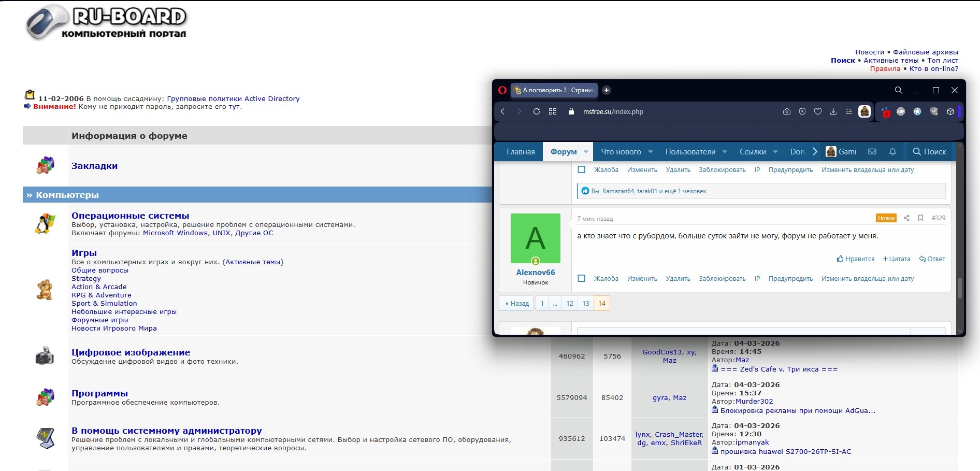980x471 pixels.
Task: Open Закладки section on Ru-Board
Action: (94, 166)
